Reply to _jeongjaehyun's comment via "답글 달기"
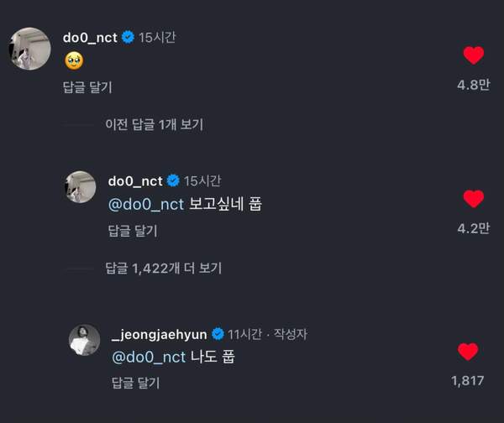Viewport: 504px width, 423px height. (135, 383)
